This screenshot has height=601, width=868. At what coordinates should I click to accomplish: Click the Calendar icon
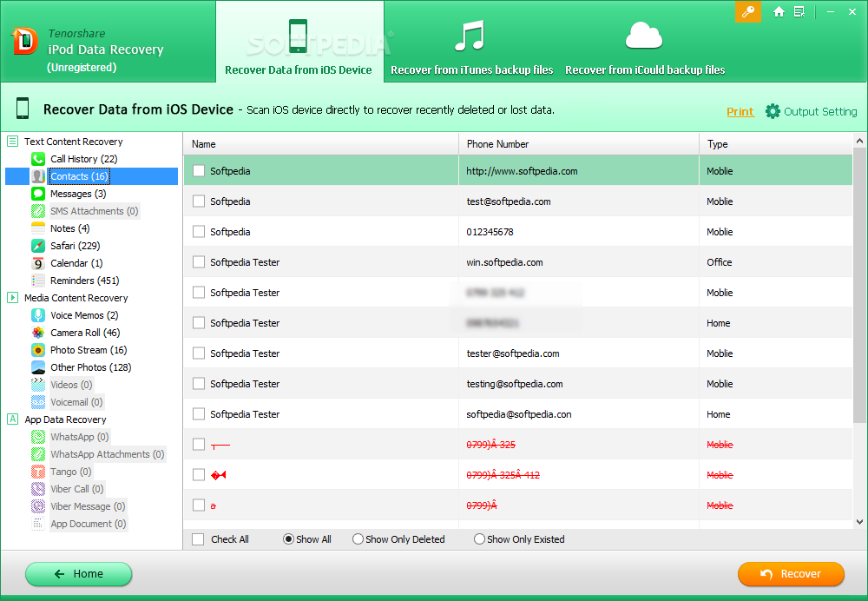pos(38,263)
